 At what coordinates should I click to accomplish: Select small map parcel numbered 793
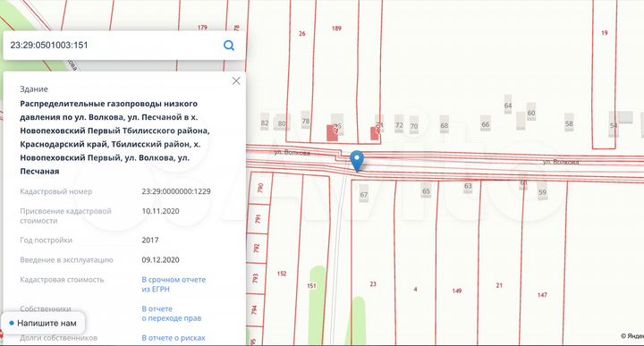(255, 278)
